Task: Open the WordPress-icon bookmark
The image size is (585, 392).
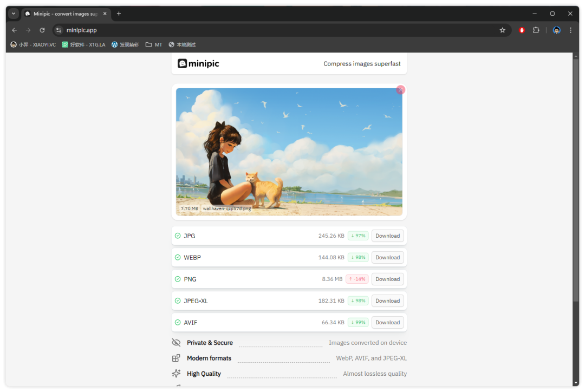Action: point(125,45)
